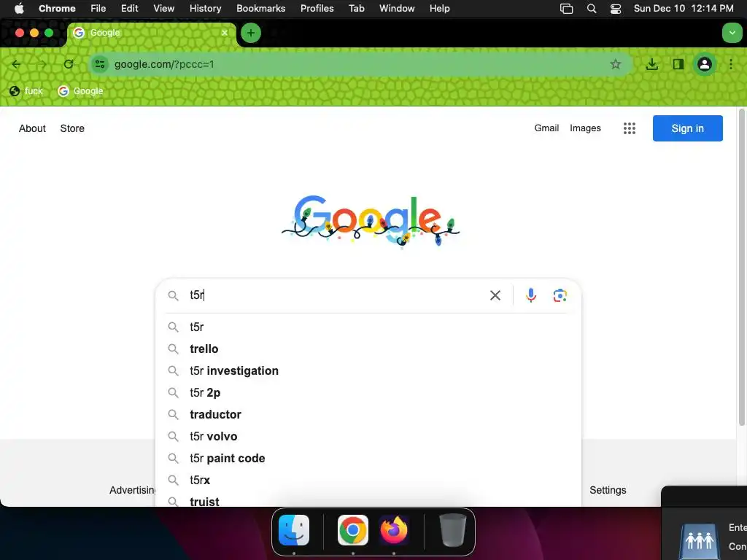Open the Profiles menu

coord(317,8)
